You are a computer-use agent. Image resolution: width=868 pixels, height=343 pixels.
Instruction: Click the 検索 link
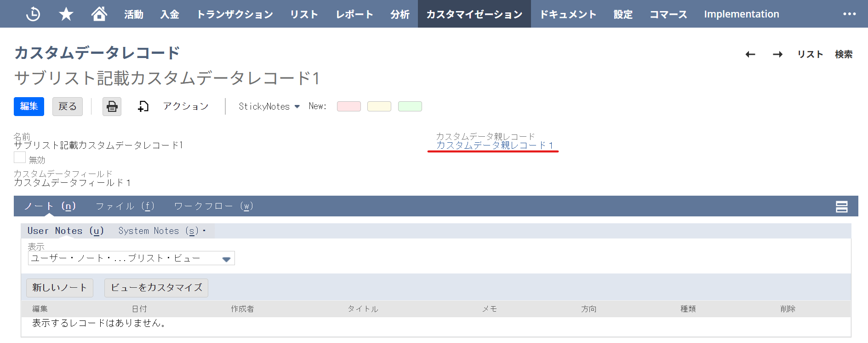844,54
